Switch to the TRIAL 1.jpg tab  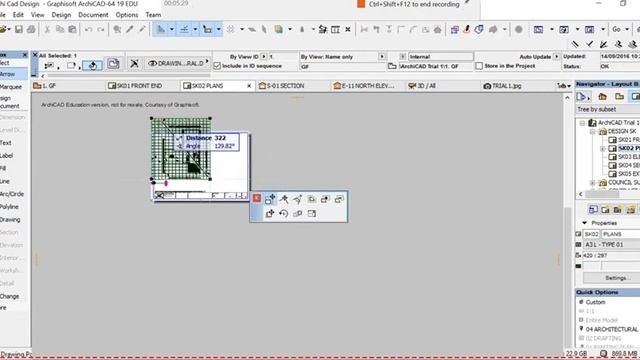click(517, 86)
